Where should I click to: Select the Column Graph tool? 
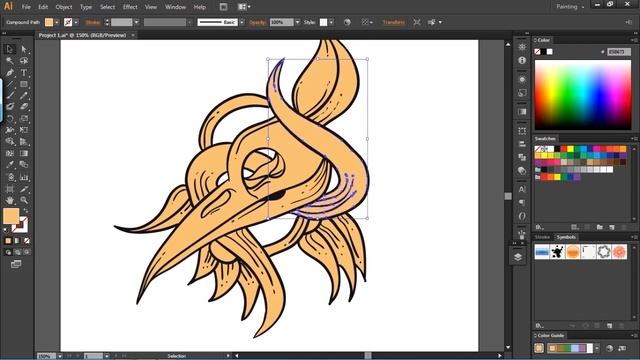[24, 177]
